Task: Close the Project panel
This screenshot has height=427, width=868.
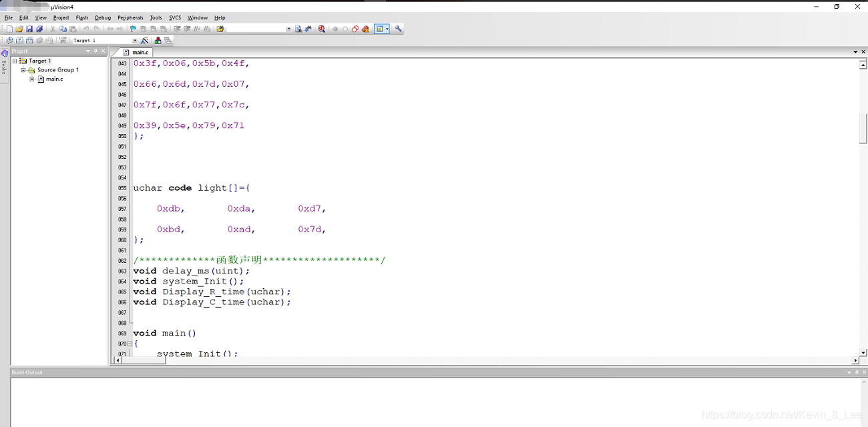Action: click(x=103, y=51)
